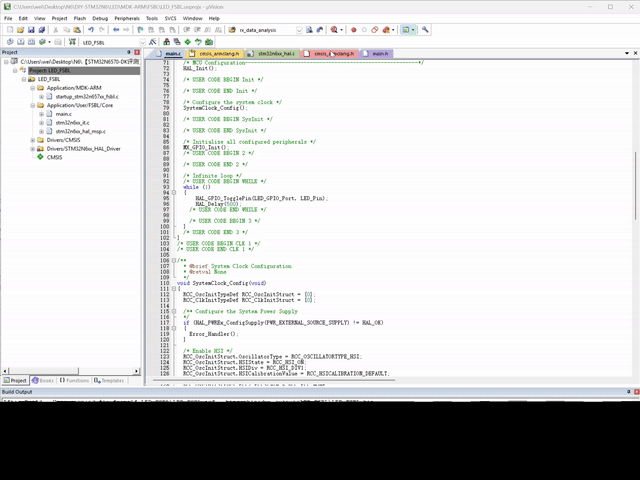Open the Configuration wrench icon
Image resolution: width=640 pixels, height=480 pixels.
coord(425,30)
